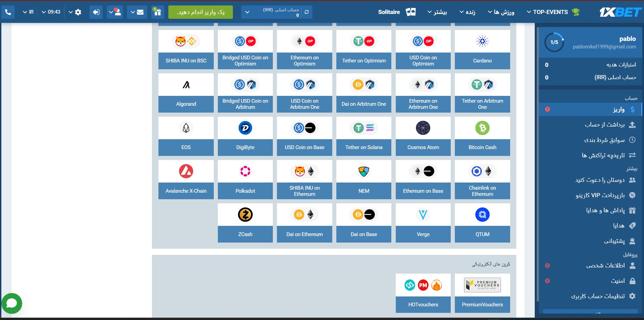The width and height of the screenshot is (644, 320).
Task: Open the phone callback icon
Action: click(8, 12)
